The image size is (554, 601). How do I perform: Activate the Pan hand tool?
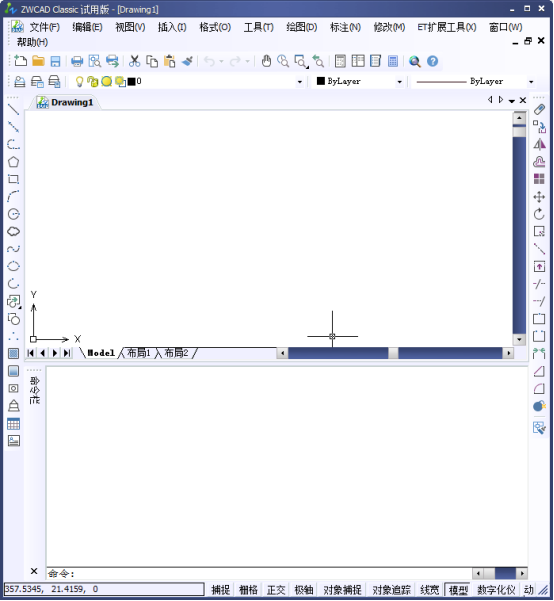pyautogui.click(x=266, y=61)
